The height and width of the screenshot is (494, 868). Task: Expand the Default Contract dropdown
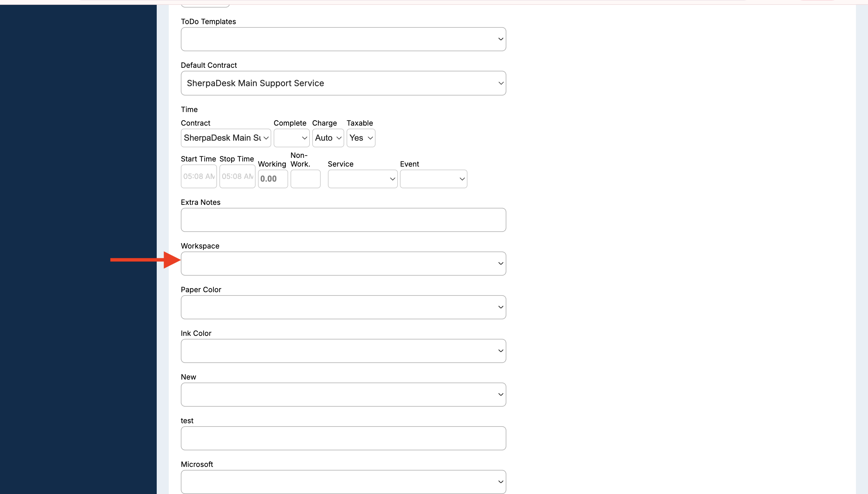pos(343,83)
